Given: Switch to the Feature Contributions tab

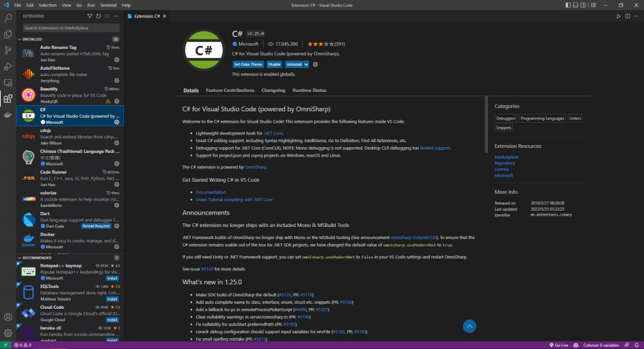Looking at the screenshot, I should [x=230, y=91].
